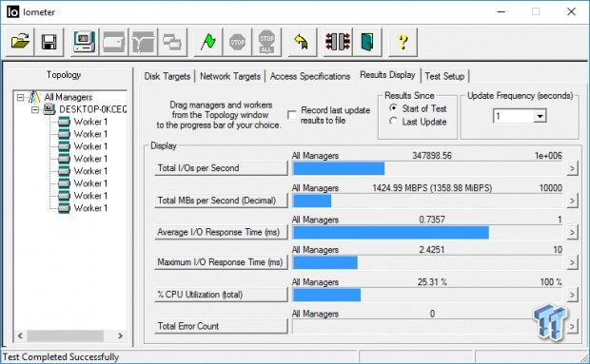
Task: Select the All Managers label in Topology
Action: 69,97
